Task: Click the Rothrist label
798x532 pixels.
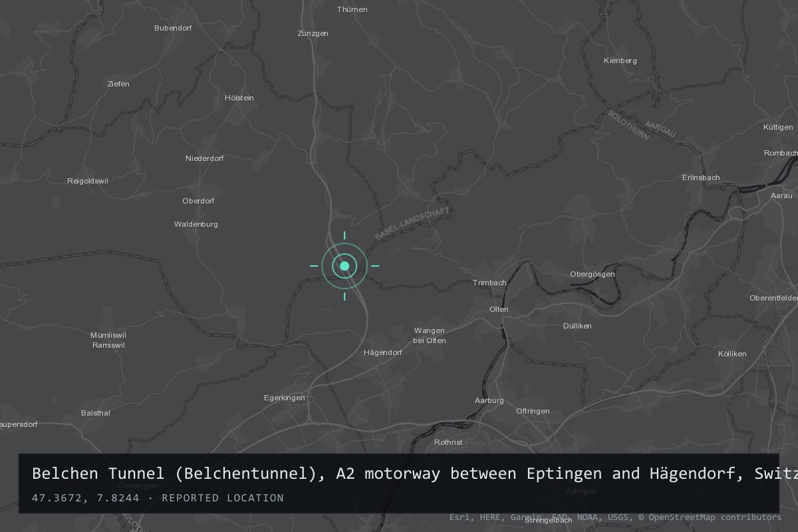Action: 448,442
